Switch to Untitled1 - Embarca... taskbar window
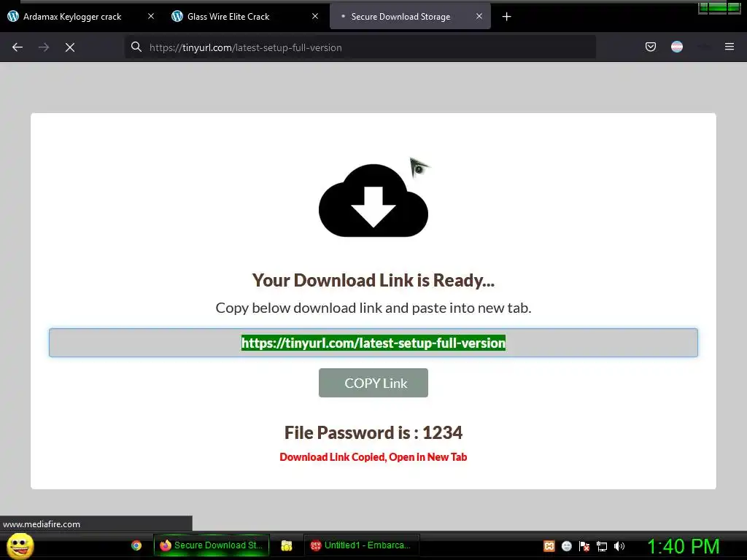747x560 pixels. (x=361, y=545)
